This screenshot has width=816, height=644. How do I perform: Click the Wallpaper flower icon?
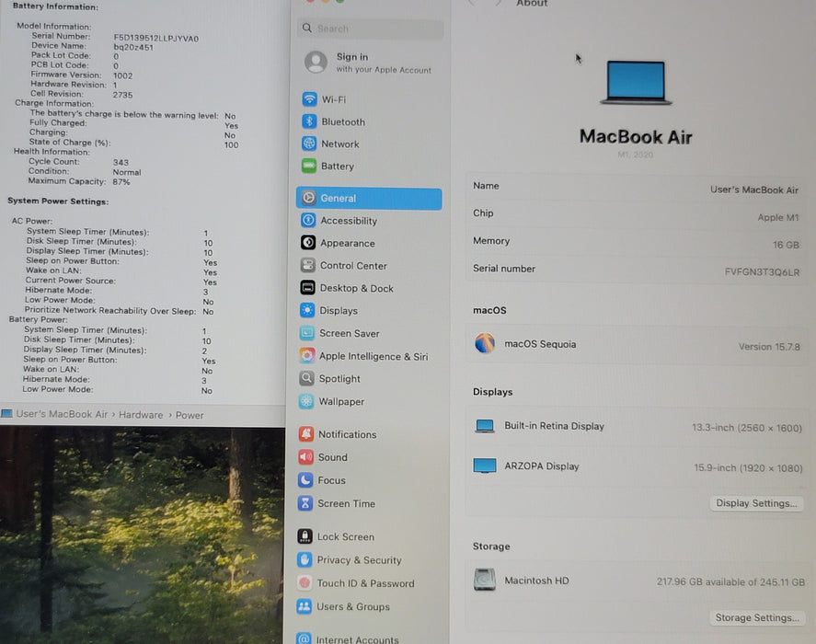306,401
